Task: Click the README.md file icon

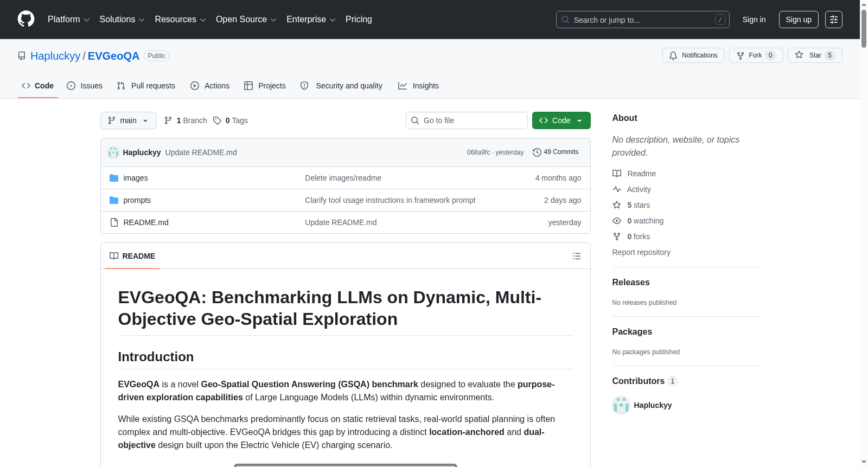Action: (x=114, y=222)
